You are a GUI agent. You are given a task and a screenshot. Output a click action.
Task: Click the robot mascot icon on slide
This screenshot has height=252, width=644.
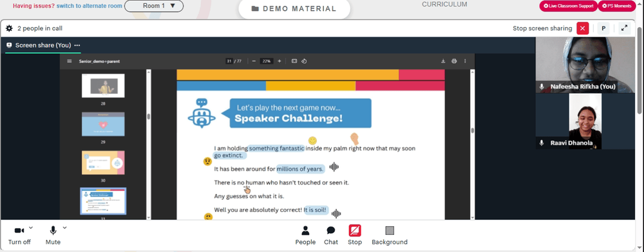coord(202,113)
